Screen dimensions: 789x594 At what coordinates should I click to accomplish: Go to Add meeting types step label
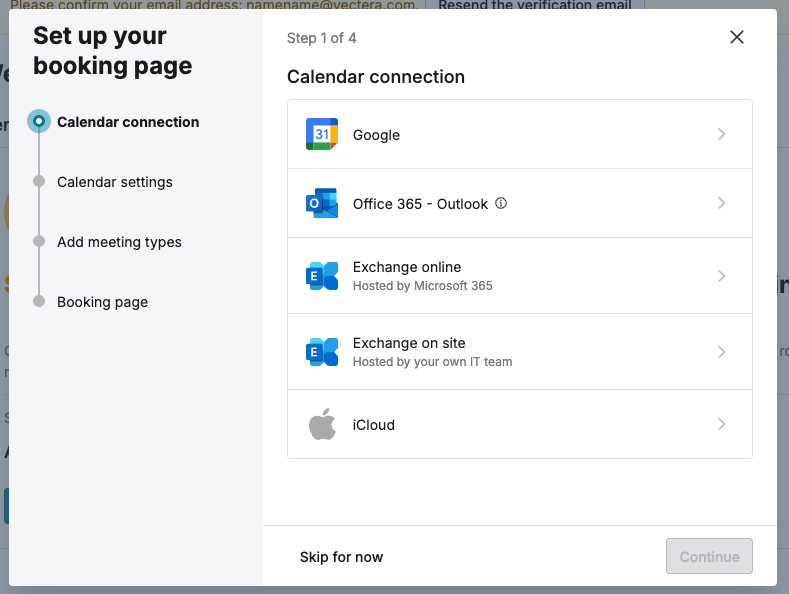tap(119, 242)
